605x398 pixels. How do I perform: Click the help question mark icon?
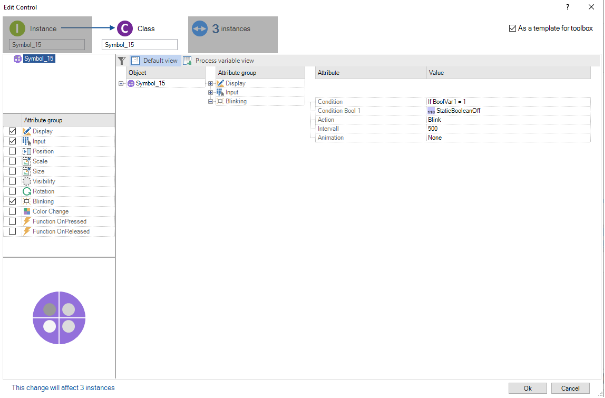[x=568, y=7]
